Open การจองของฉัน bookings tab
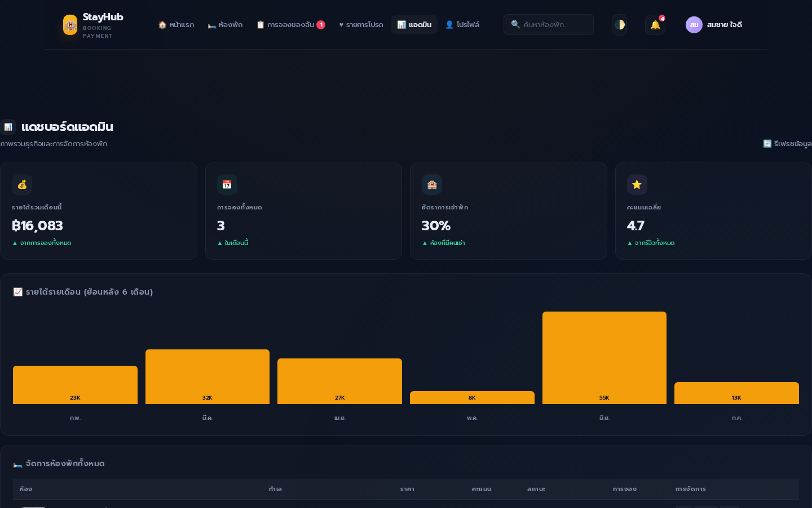This screenshot has width=812, height=508. click(x=290, y=25)
